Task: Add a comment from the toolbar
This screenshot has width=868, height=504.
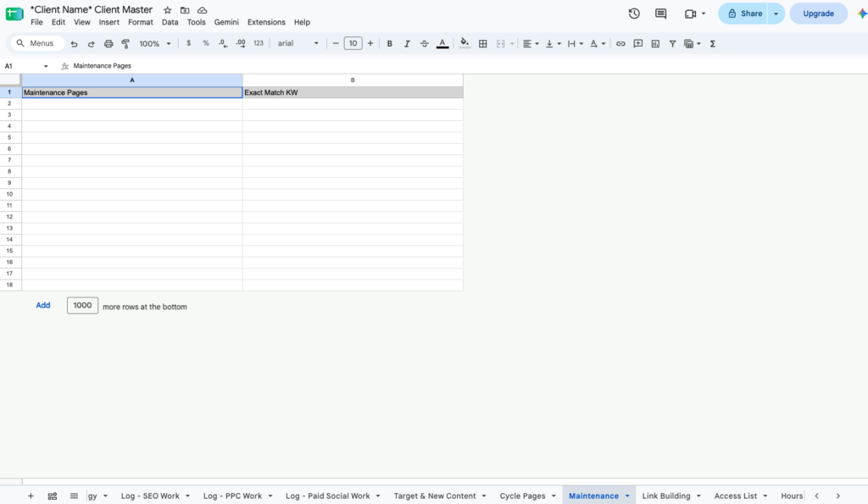Action: pyautogui.click(x=637, y=44)
